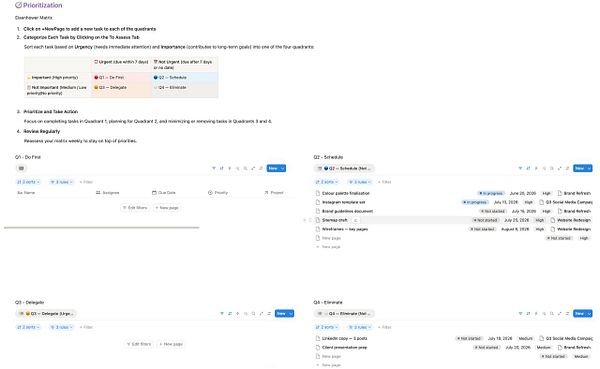The image size is (600, 369).
Task: Expand the 2 sorts chip in Q4 Eliminate
Action: click(326, 327)
